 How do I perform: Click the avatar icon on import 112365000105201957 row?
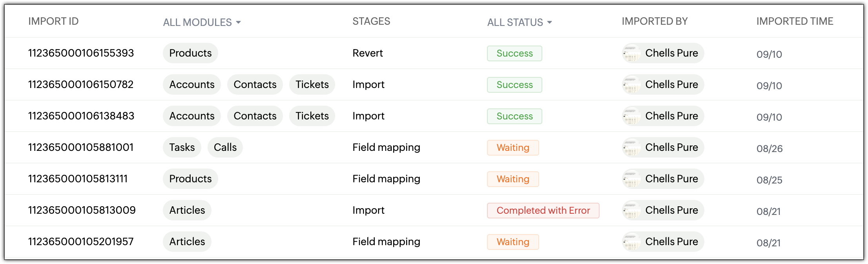pos(632,242)
